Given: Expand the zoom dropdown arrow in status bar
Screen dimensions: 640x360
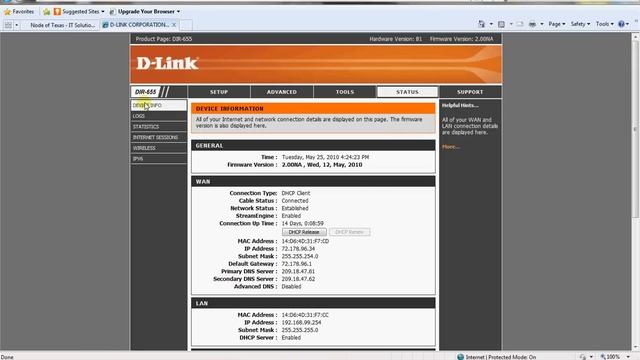Looking at the screenshot, I should [629, 357].
